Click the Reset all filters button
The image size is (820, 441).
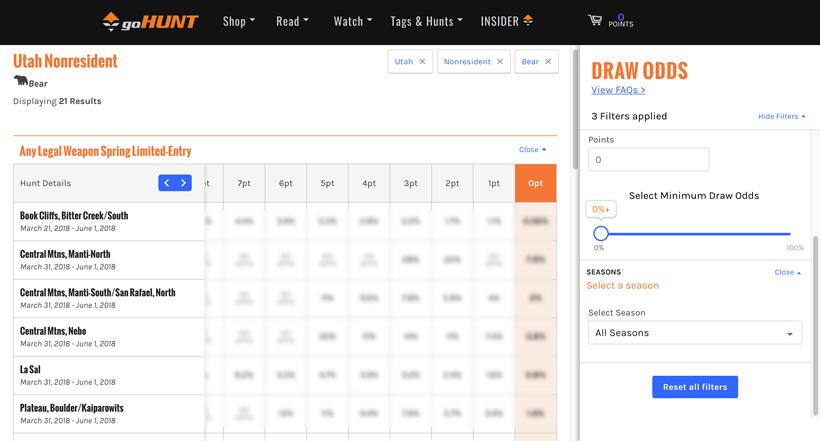[x=694, y=387]
